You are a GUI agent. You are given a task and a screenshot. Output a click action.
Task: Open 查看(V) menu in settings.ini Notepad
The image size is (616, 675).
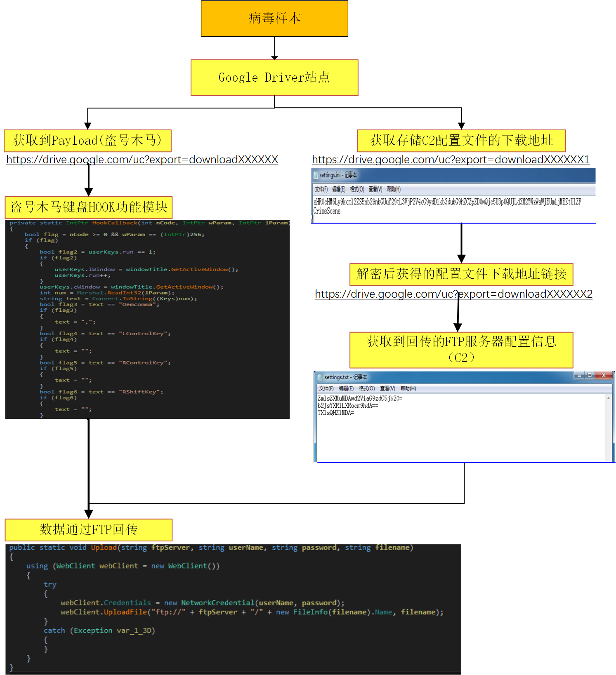(375, 189)
